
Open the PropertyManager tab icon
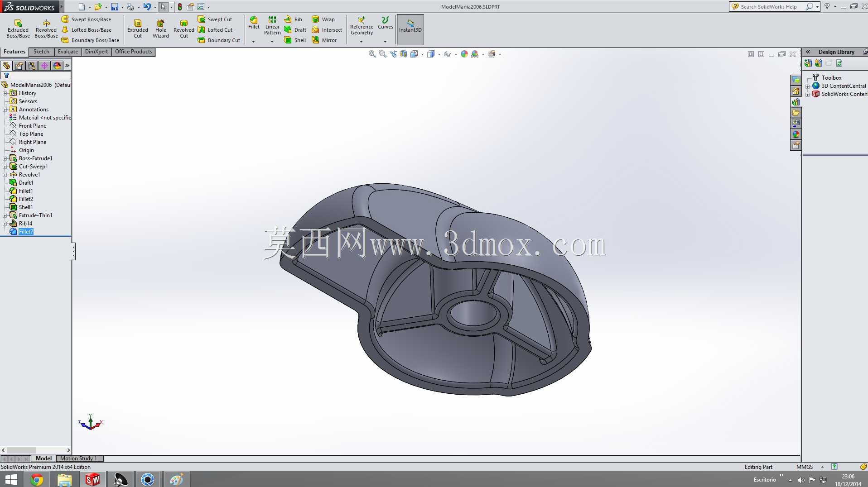point(19,66)
